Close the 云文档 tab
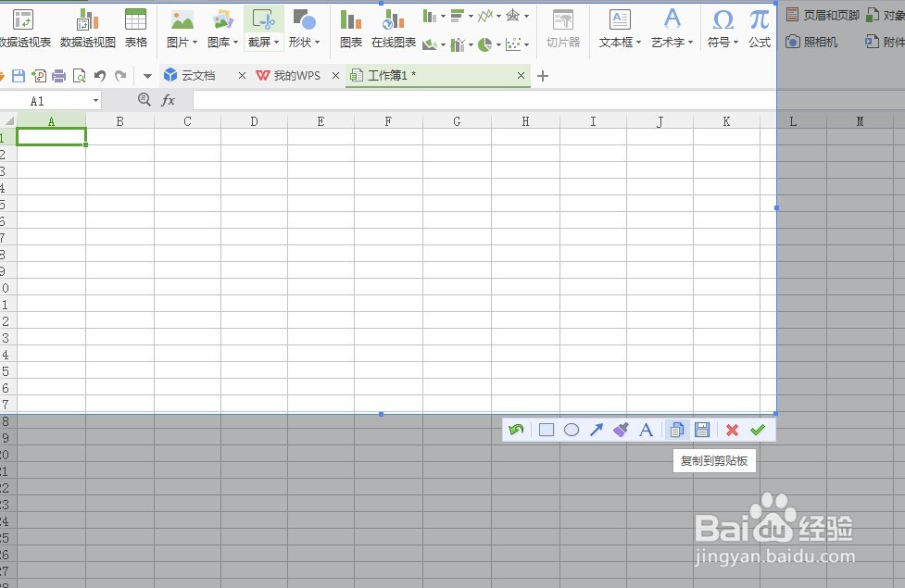The height and width of the screenshot is (588, 905). [x=242, y=76]
